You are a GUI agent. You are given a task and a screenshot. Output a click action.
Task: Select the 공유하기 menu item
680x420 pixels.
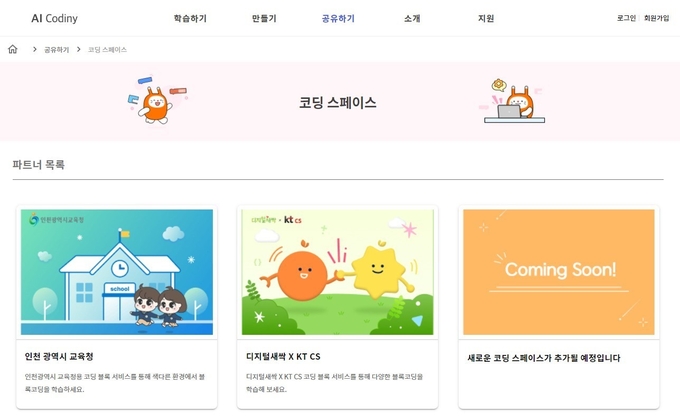338,18
